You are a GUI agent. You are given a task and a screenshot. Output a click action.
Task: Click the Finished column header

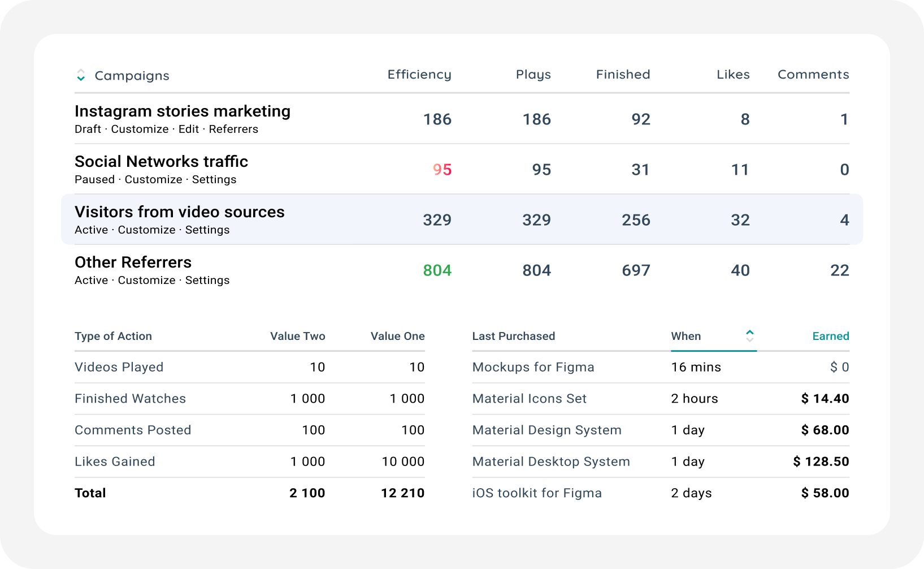click(x=623, y=75)
